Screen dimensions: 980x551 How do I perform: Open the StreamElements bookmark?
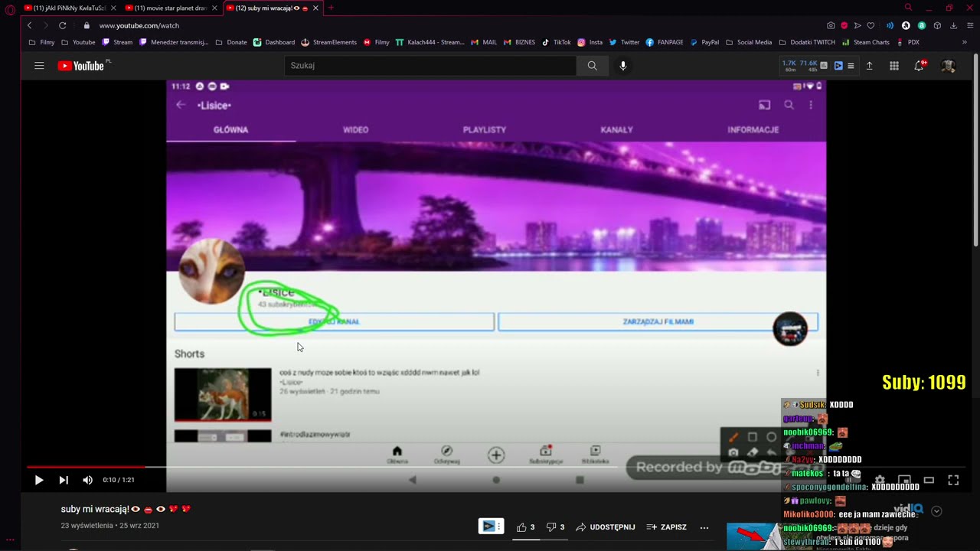(x=329, y=42)
